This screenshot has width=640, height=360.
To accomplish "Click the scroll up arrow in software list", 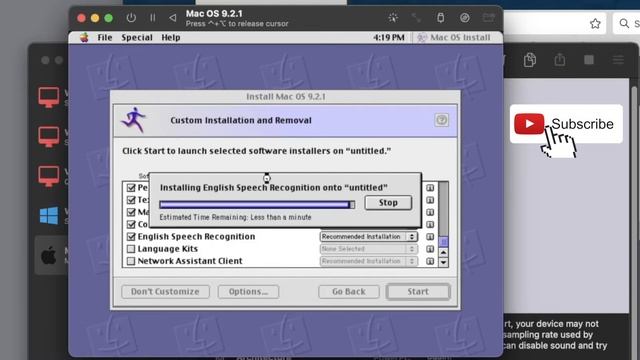I will point(443,252).
